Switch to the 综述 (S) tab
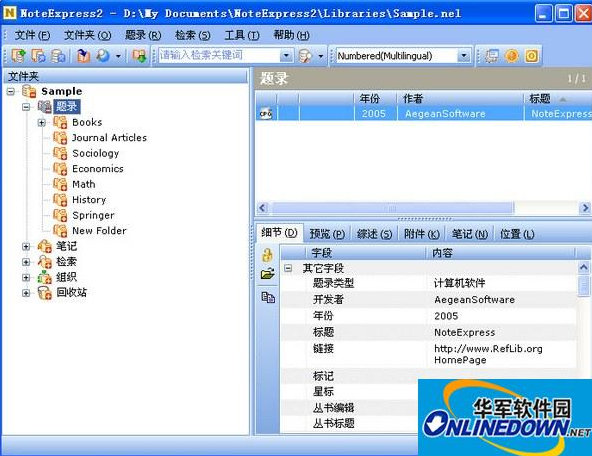 [x=375, y=234]
